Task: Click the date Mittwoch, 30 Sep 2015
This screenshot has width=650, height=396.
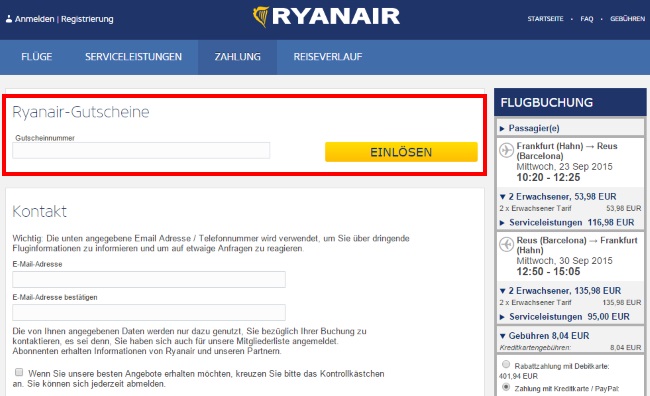Action: pos(564,261)
